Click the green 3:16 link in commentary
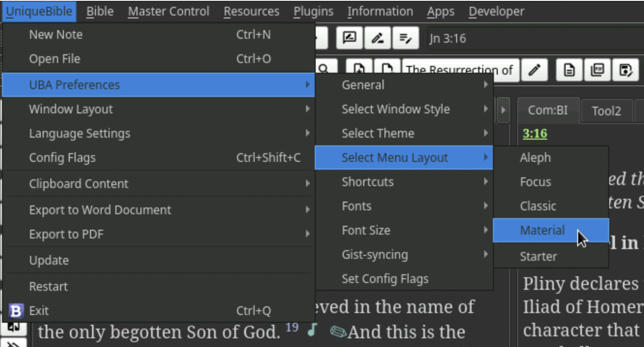The image size is (644, 347). tap(535, 133)
